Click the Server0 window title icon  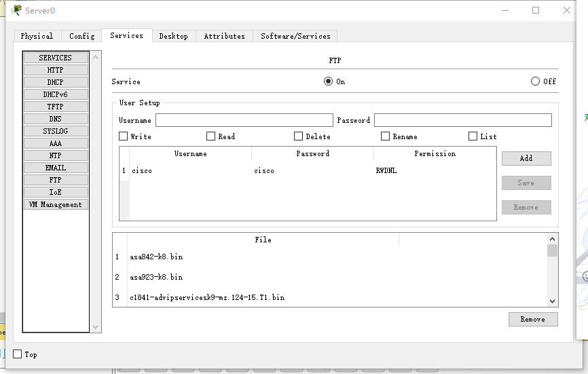(16, 10)
